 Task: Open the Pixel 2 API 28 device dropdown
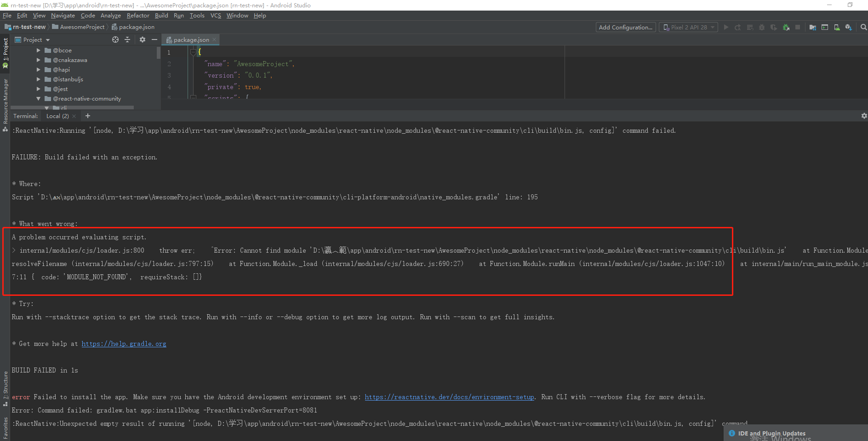(688, 27)
